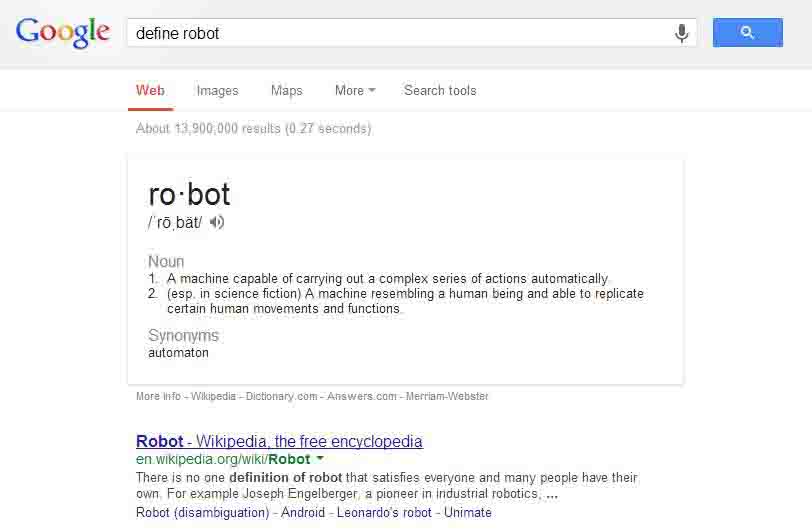
Task: Click the blue magnifier search button
Action: pyautogui.click(x=747, y=33)
